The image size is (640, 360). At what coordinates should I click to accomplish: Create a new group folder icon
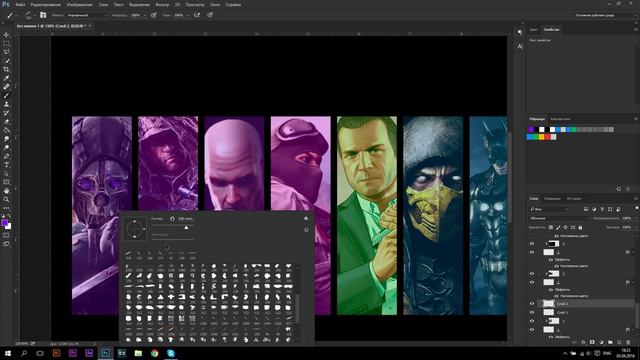point(610,342)
